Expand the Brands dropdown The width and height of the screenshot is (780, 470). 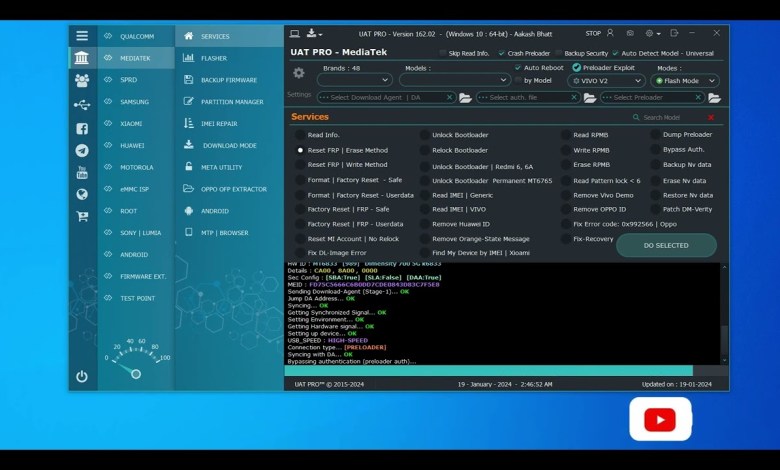(354, 80)
